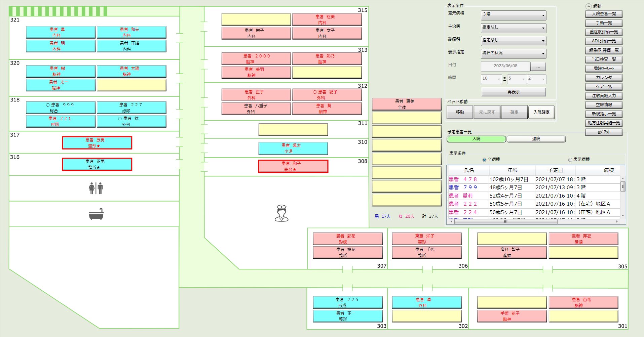Screen dimensions: 644x337
Task: Open the 表示指定 dropdown showing 現在の状況
Action: click(513, 53)
